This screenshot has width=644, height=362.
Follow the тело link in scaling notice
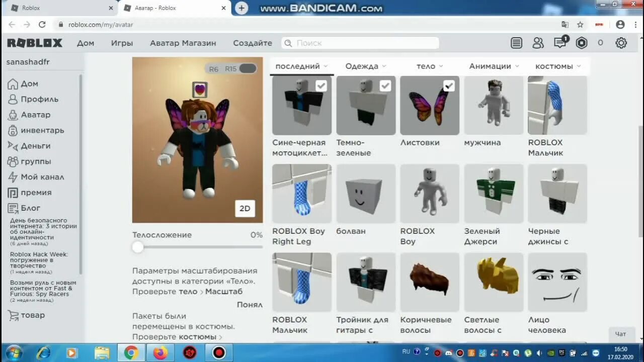tap(188, 292)
